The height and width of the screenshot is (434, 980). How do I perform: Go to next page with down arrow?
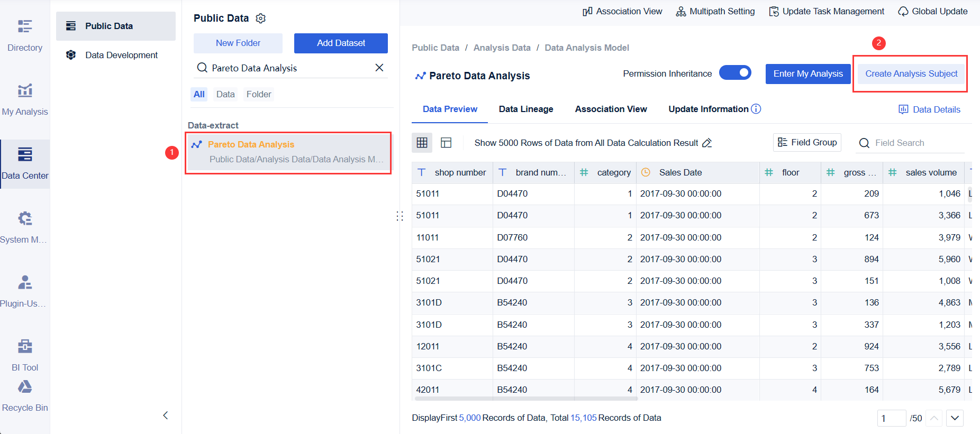[955, 418]
